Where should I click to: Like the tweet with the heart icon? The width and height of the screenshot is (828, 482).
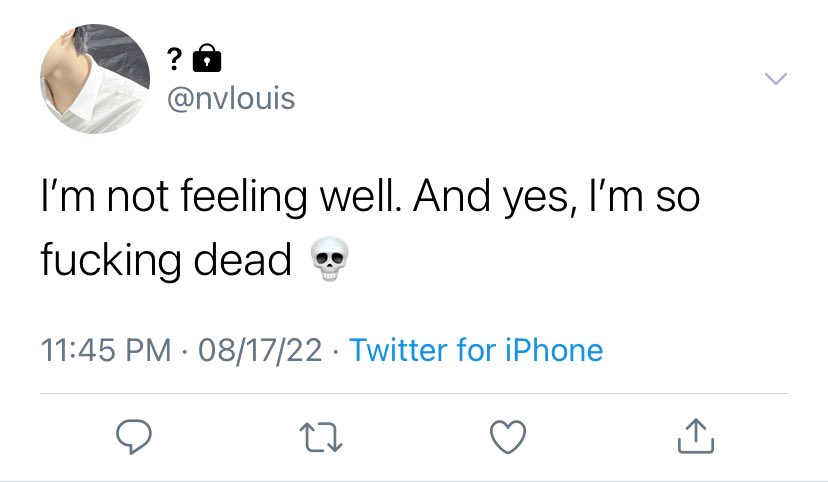click(x=508, y=436)
